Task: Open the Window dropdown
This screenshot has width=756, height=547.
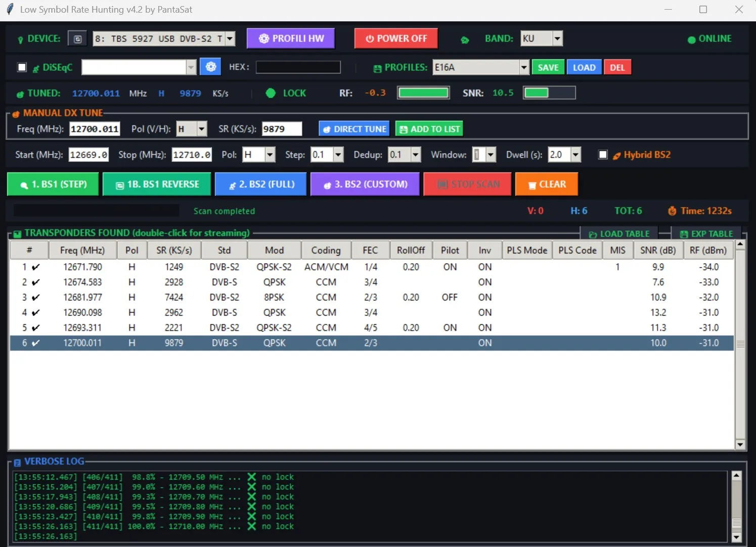Action: (x=491, y=155)
